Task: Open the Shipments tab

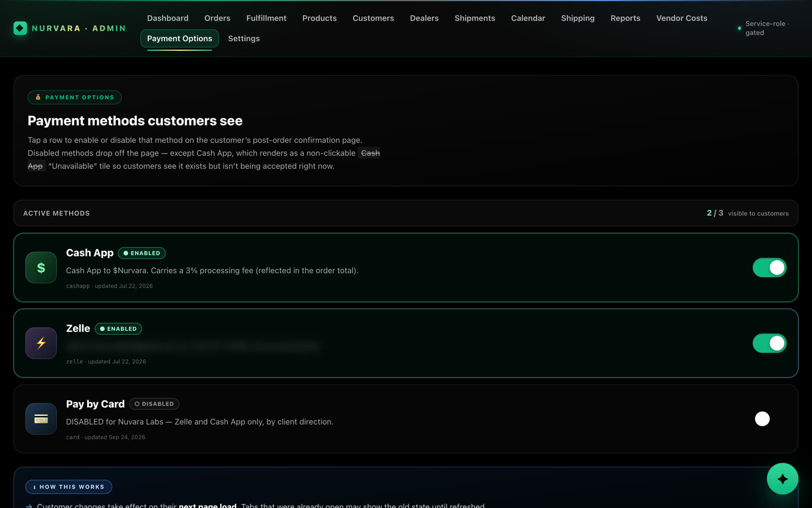Action: click(475, 18)
